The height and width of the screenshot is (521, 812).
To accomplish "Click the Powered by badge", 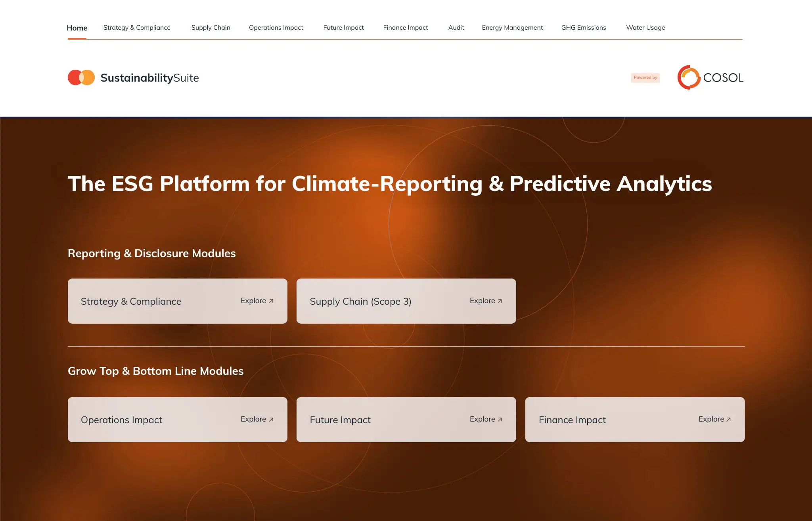I will [645, 78].
